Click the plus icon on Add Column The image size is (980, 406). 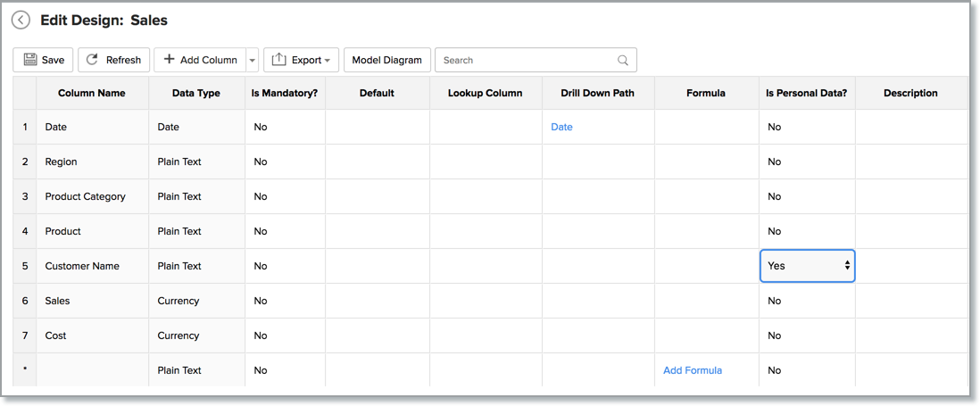coord(169,60)
